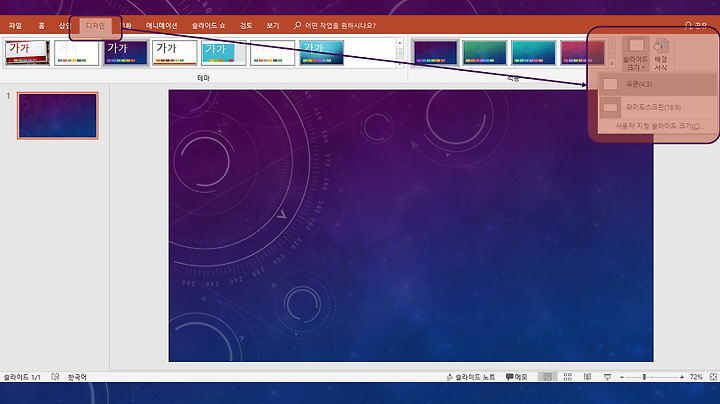Open 사용자 지정 슬라이드 크기 (Custom Slide Size) dialog
720x404 pixels.
pyautogui.click(x=659, y=126)
